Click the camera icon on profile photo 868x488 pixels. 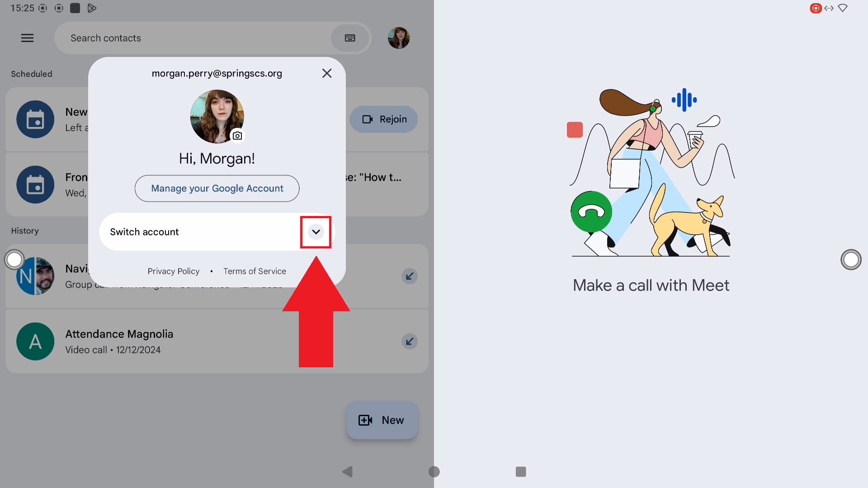(x=237, y=136)
